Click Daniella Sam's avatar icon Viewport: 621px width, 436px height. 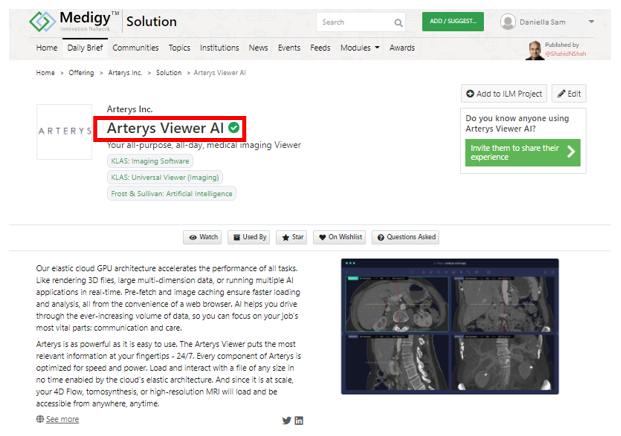[x=508, y=22]
